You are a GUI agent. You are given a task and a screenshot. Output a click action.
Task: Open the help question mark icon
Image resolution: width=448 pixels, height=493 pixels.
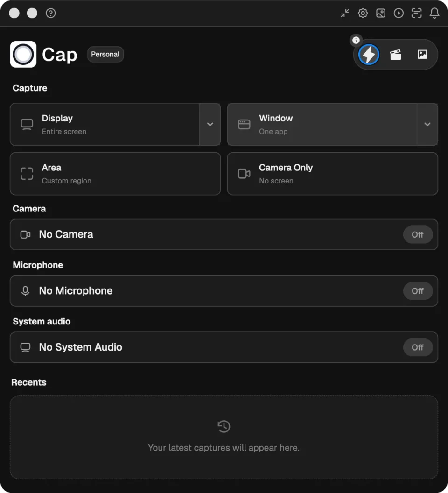(50, 13)
